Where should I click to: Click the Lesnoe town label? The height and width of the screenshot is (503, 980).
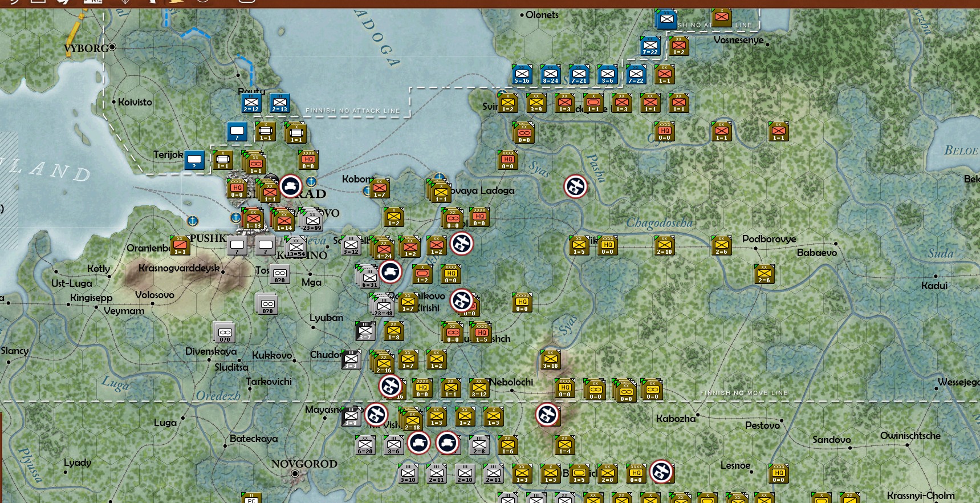pos(735,465)
